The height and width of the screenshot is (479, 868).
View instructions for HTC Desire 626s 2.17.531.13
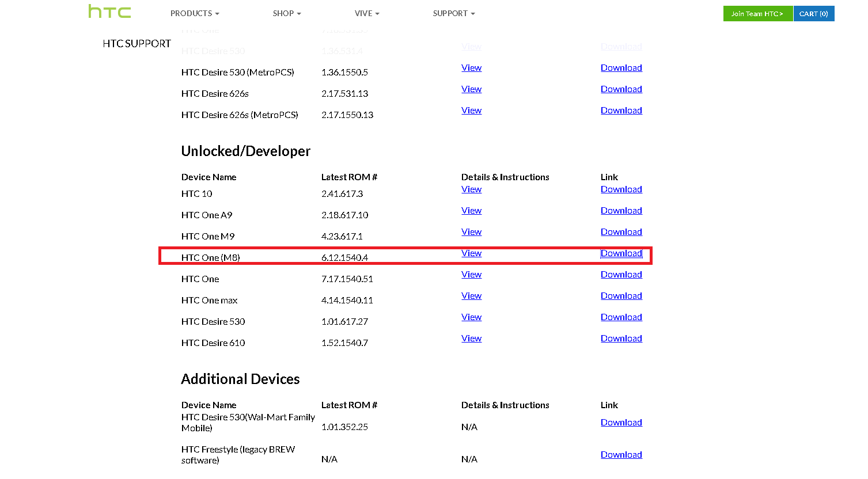471,89
